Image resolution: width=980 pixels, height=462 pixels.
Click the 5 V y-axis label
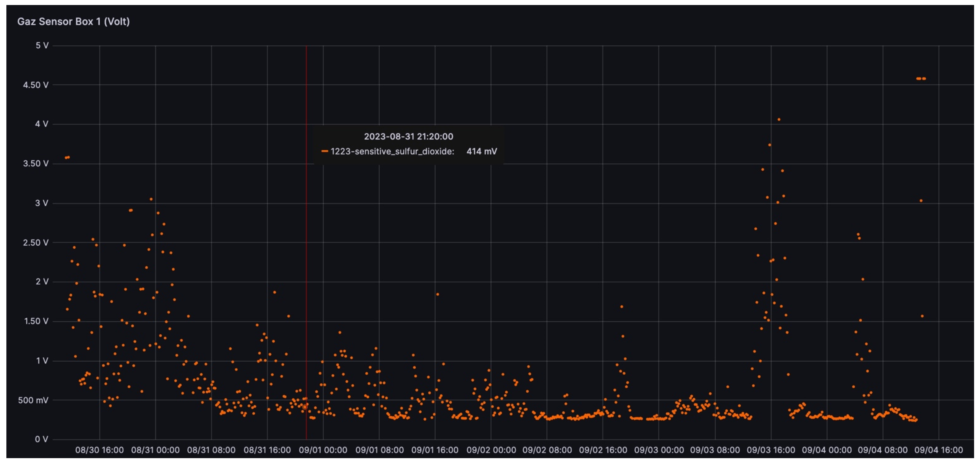[42, 46]
